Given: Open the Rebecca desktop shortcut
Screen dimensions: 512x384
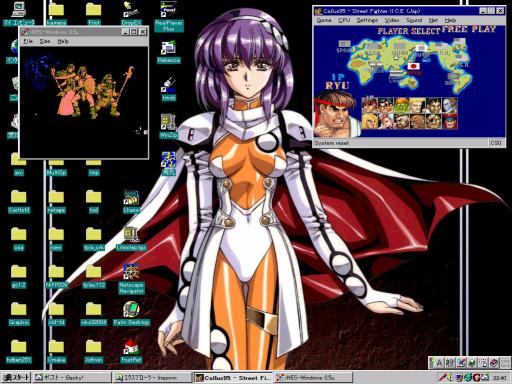Looking at the screenshot, I should (x=169, y=52).
